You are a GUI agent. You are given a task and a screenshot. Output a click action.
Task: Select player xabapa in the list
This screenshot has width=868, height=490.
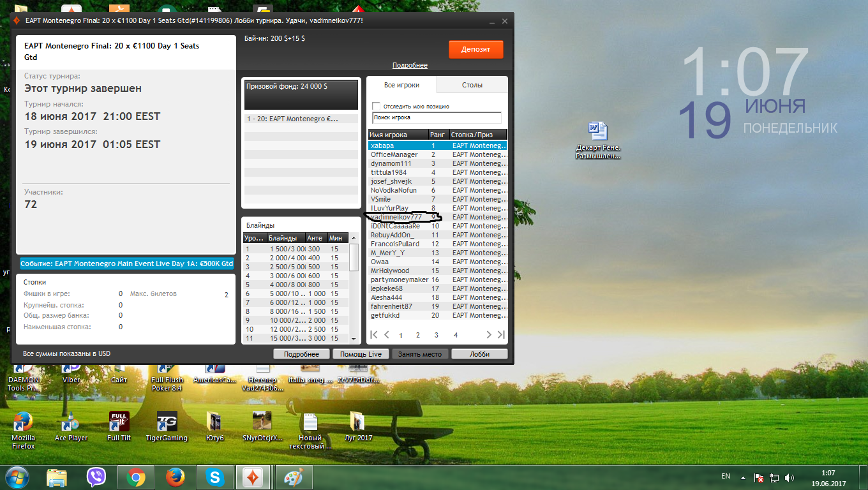(x=438, y=145)
